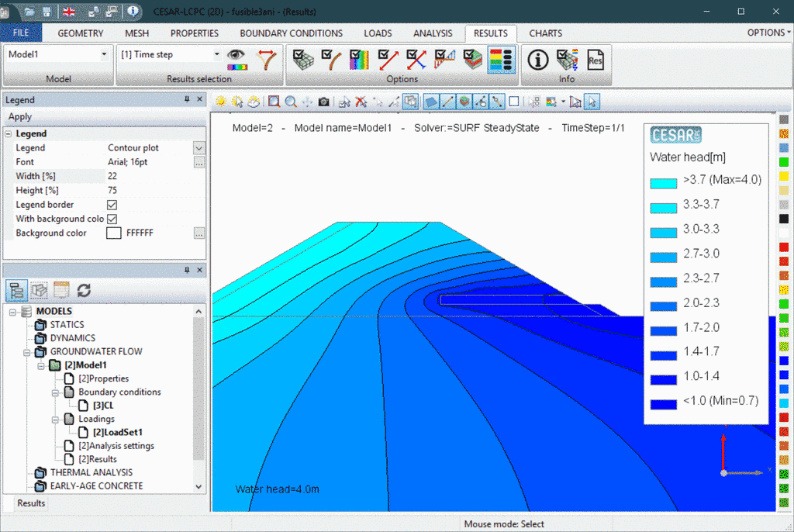Close the Legend panel
The height and width of the screenshot is (532, 794).
click(199, 99)
